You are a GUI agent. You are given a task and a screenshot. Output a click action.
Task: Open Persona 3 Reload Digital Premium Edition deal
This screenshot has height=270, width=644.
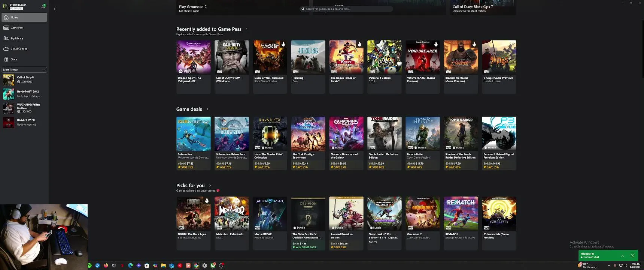point(499,143)
